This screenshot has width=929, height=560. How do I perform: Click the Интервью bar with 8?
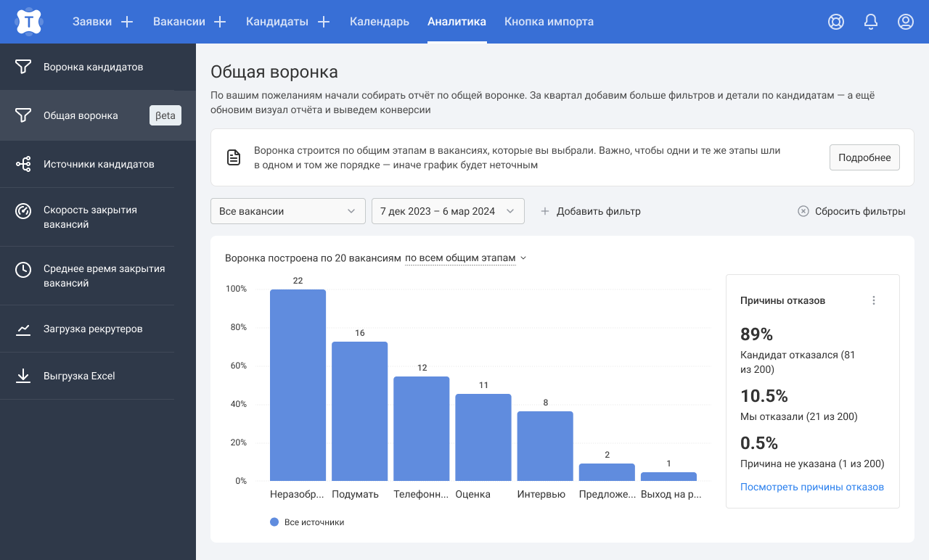(x=545, y=446)
